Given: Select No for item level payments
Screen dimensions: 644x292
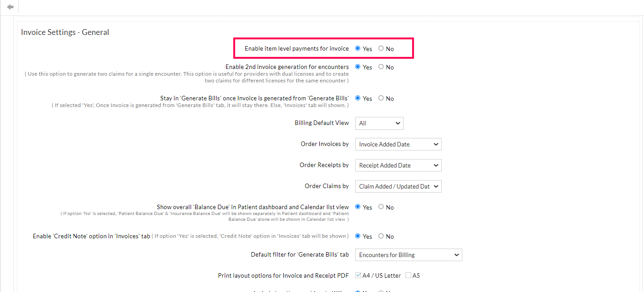Looking at the screenshot, I should (381, 48).
